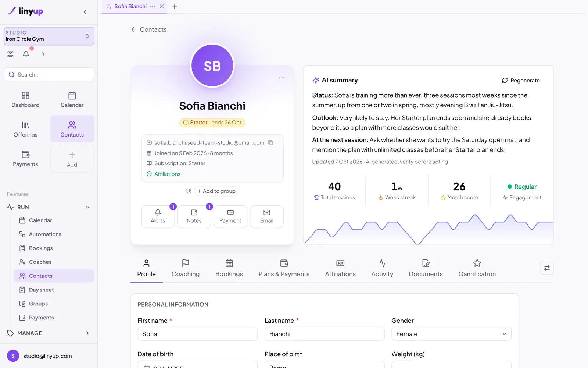
Task: Regenerate the AI summary
Action: [x=521, y=80]
